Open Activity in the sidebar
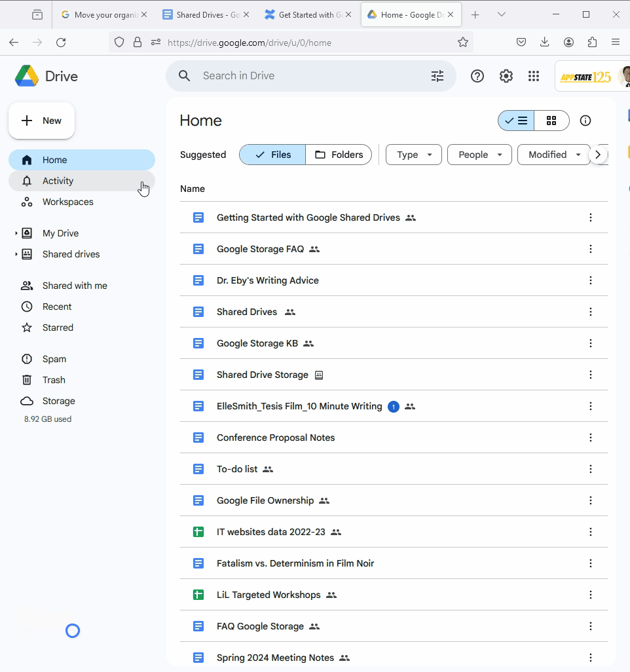Image resolution: width=630 pixels, height=672 pixels. (x=82, y=181)
